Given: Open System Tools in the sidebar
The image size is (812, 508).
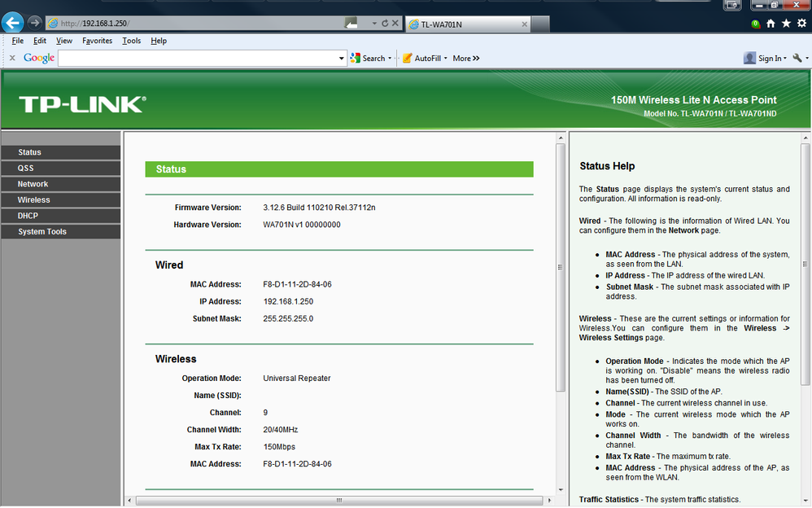Looking at the screenshot, I should [60, 232].
